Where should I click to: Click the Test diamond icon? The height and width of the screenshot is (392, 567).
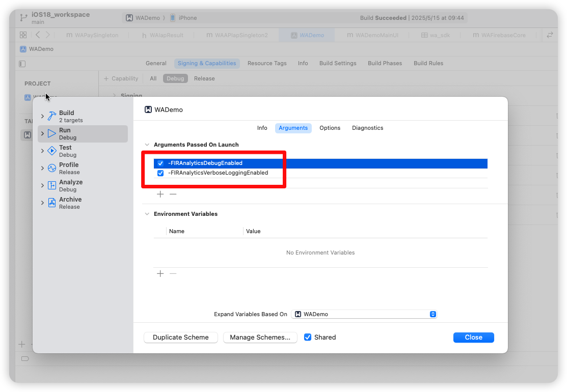coord(52,151)
